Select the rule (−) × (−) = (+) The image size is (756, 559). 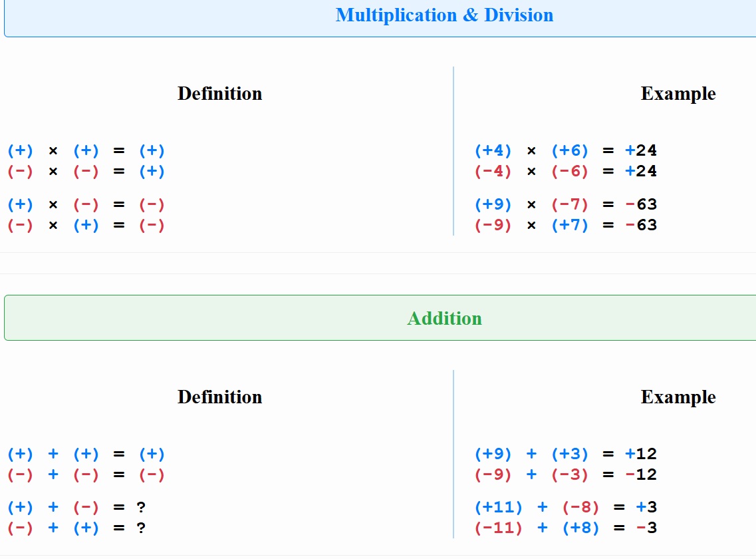tap(86, 172)
